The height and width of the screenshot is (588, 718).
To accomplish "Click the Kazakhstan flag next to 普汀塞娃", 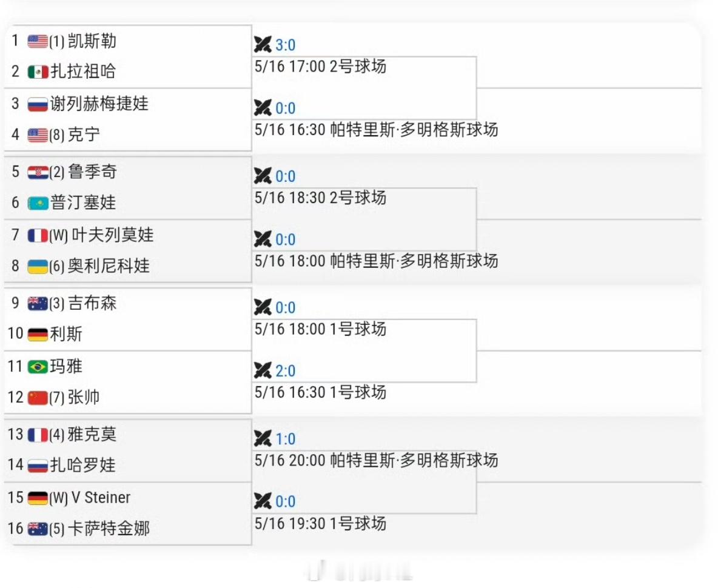I will click(x=38, y=202).
